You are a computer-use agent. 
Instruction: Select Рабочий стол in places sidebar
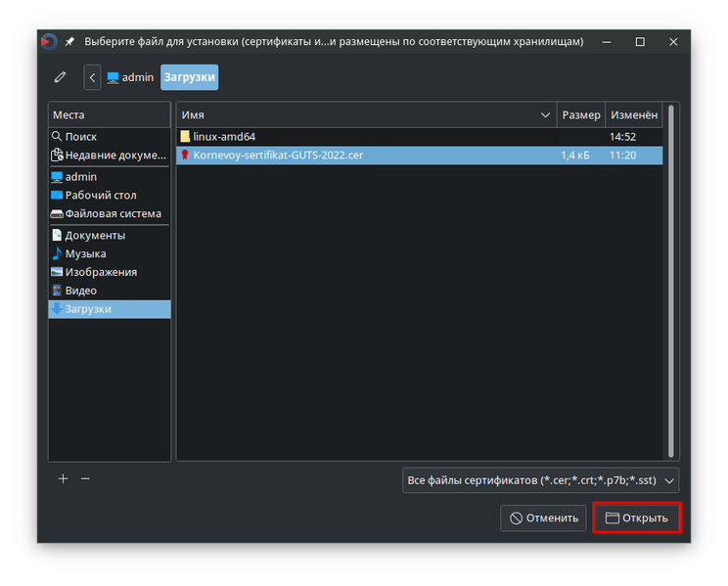click(100, 196)
